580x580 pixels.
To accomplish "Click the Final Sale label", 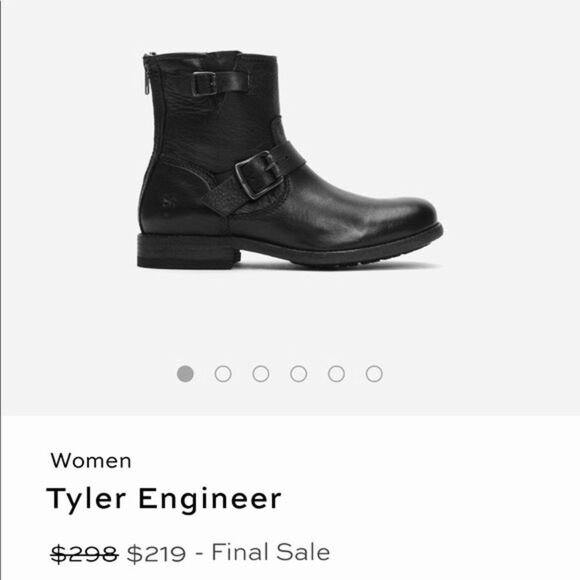I will (270, 552).
